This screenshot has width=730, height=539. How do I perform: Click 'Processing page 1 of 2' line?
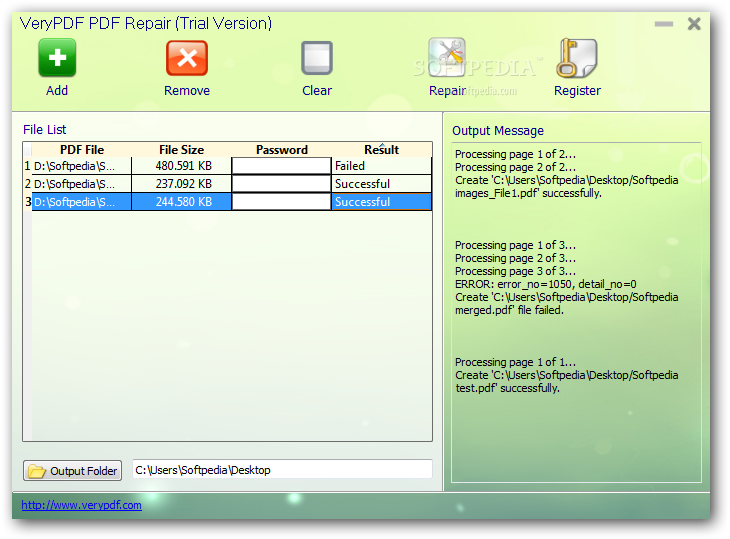coord(515,154)
